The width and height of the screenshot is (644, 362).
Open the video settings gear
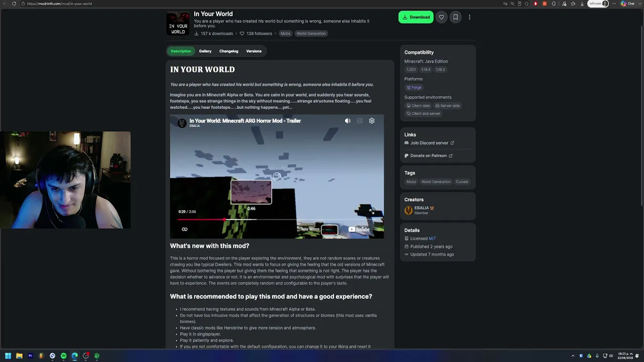tap(372, 121)
